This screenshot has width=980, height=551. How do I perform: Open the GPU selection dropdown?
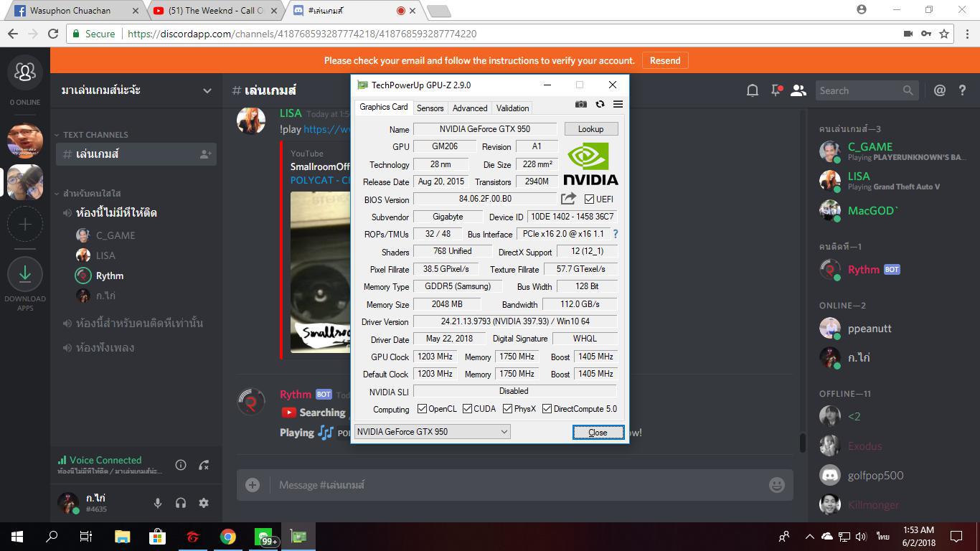432,431
